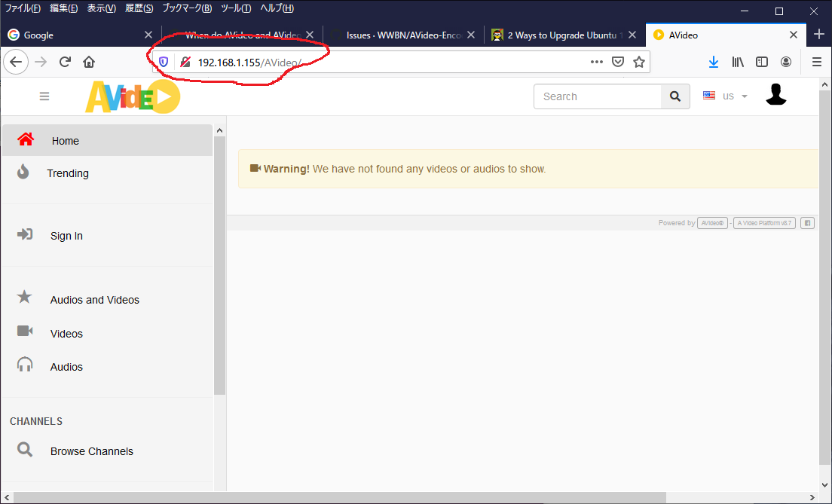Screen dimensions: 832x504
Task: Submit search with magnifier button
Action: [x=675, y=96]
